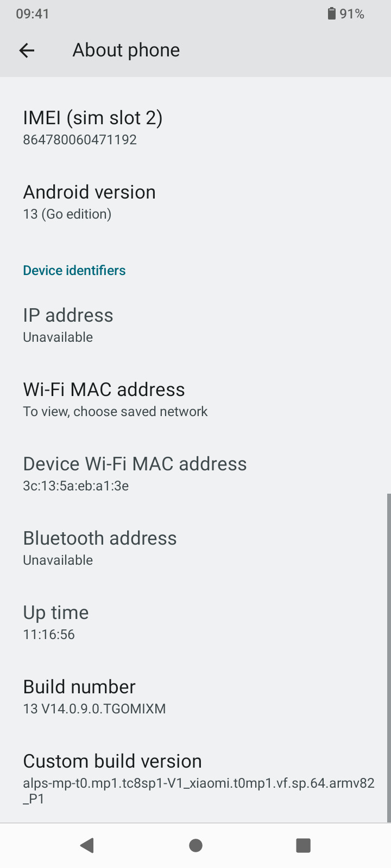
Task: Select the Bluetooth address item
Action: (100, 548)
